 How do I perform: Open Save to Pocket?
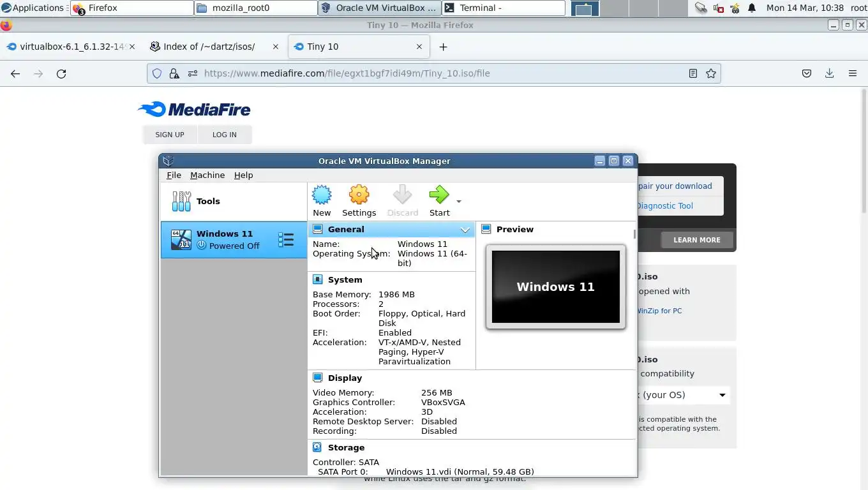point(807,73)
